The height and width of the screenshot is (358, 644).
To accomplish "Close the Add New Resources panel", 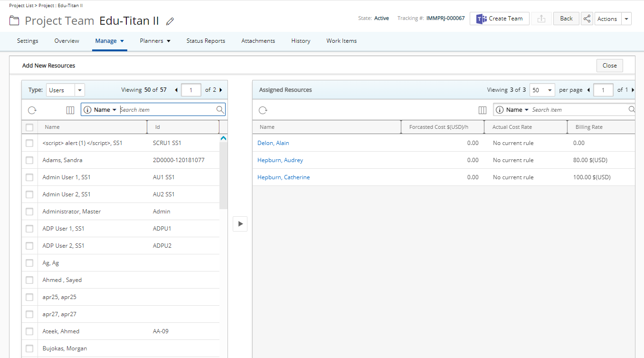I will point(609,66).
